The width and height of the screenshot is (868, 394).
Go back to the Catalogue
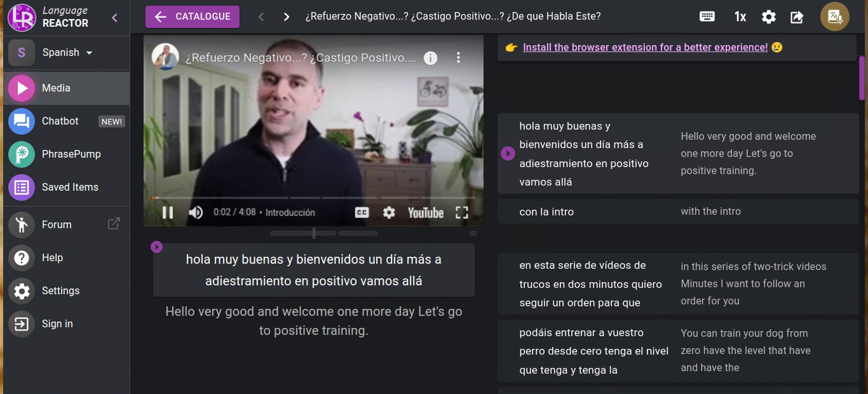point(193,17)
